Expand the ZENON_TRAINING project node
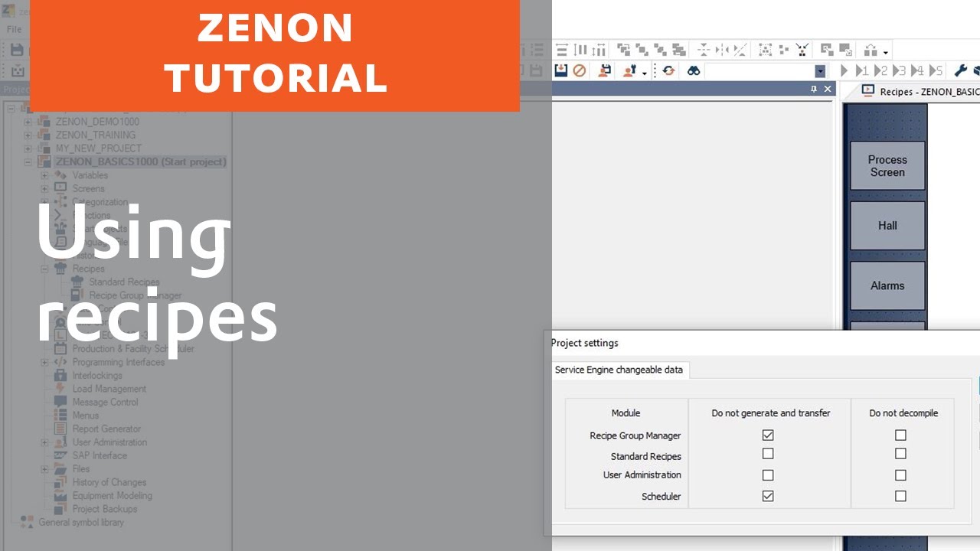Screen dimensions: 980x551 point(28,135)
